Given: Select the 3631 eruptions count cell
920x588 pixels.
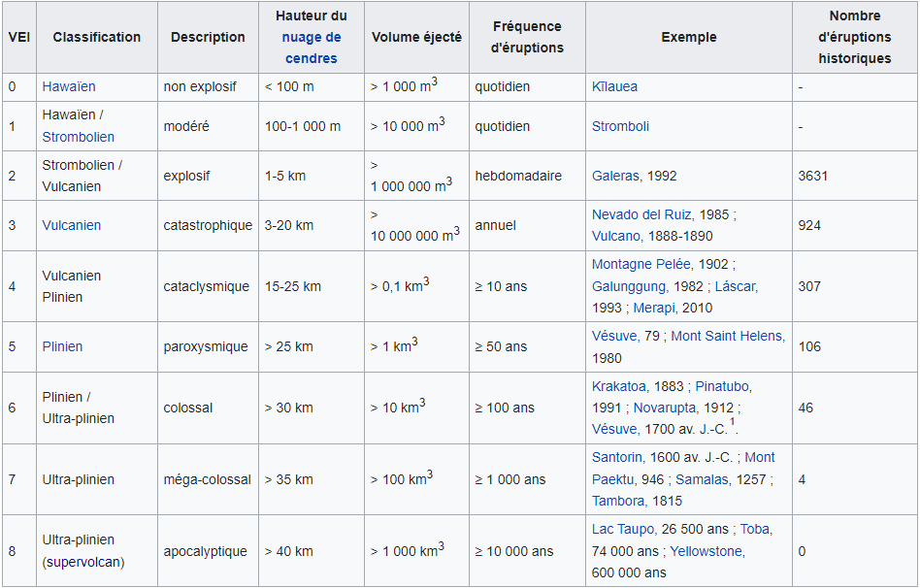Looking at the screenshot, I should pos(854,176).
